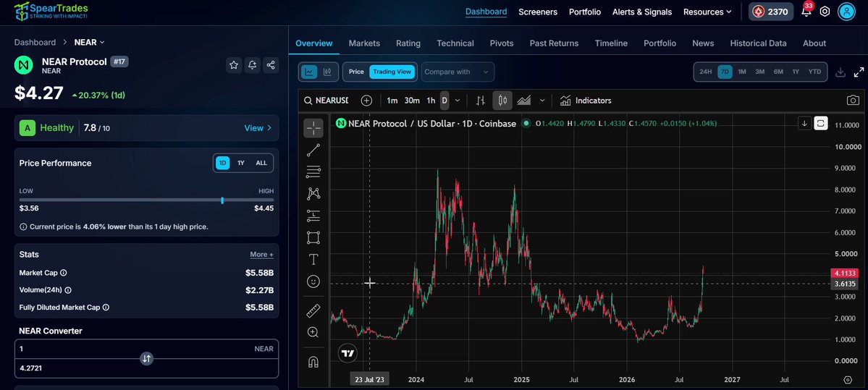
Task: Open the Dashboard nav item
Action: tap(486, 12)
